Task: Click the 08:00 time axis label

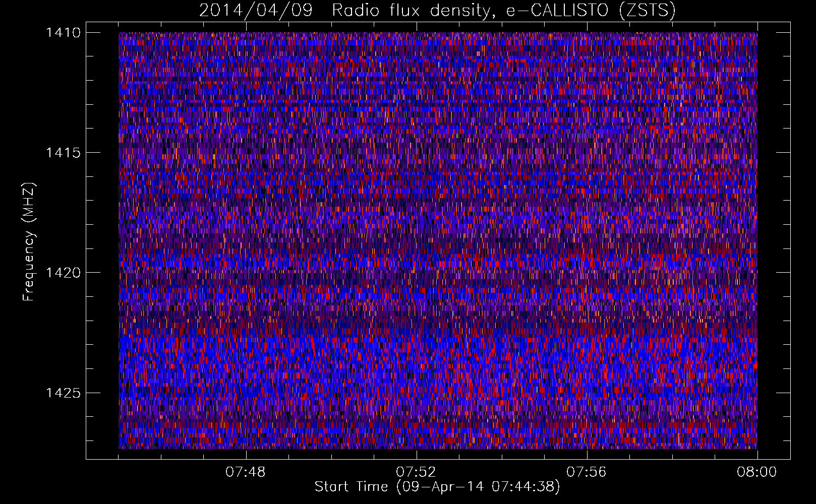Action: (x=757, y=472)
